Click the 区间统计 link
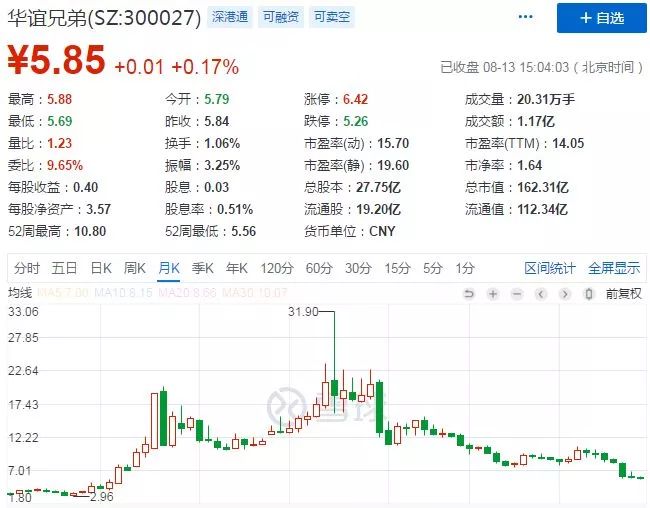The height and width of the screenshot is (508, 650). tap(550, 268)
